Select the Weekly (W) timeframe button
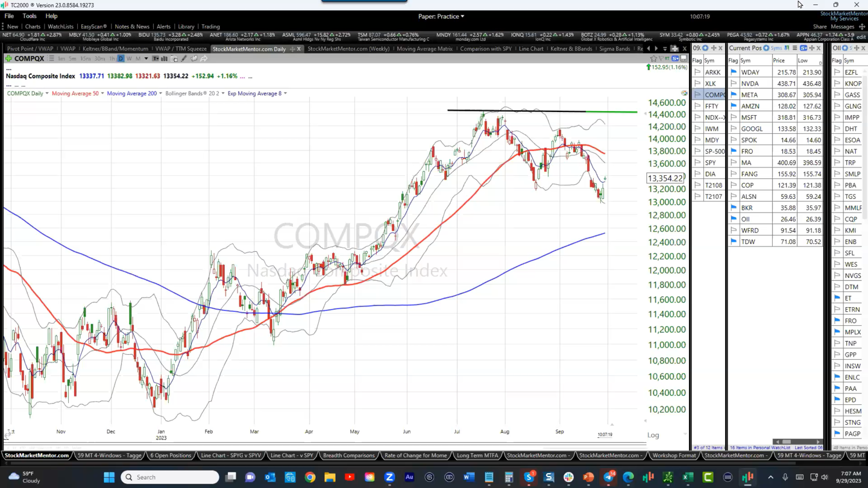868x488 pixels. [x=129, y=58]
